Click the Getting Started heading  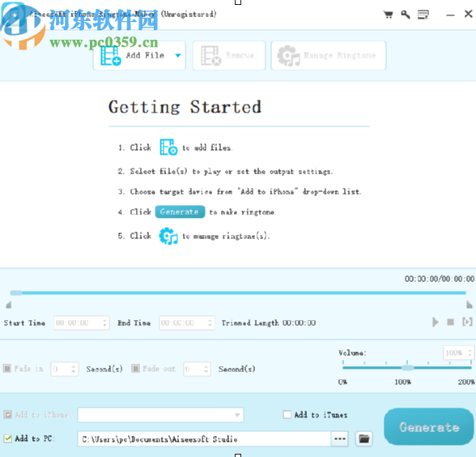click(185, 107)
